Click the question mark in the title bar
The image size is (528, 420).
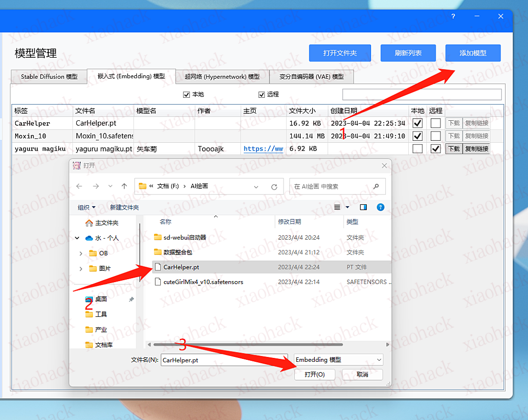click(453, 16)
